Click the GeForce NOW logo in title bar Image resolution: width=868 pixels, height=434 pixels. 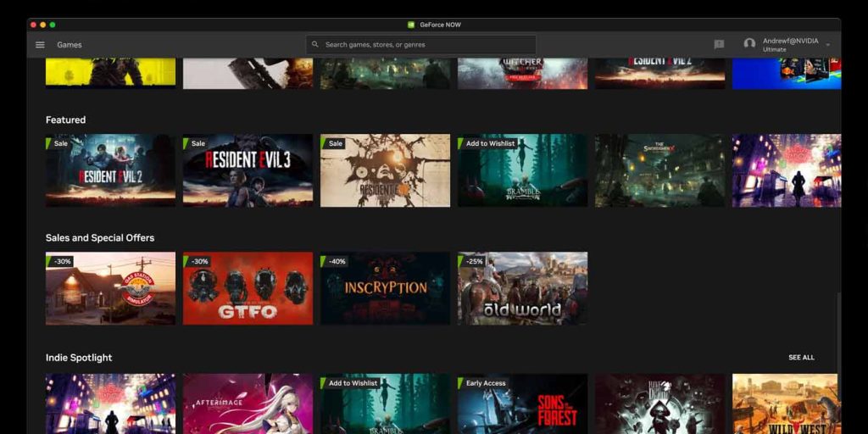pos(411,25)
